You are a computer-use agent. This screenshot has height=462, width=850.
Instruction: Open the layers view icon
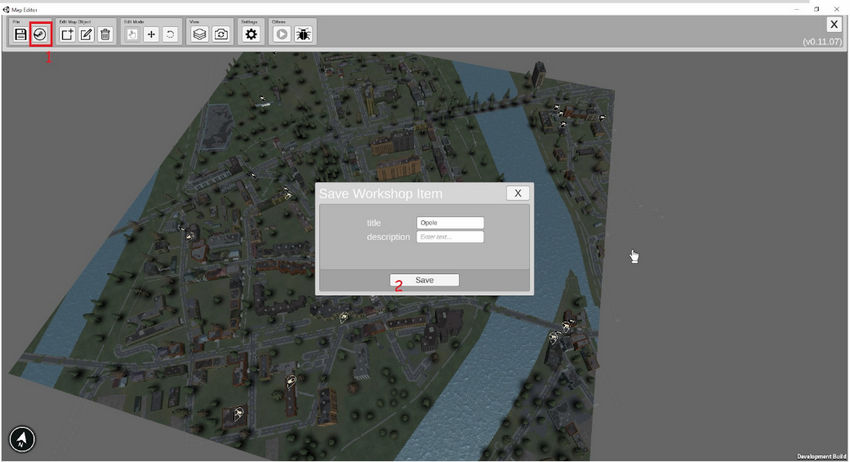click(200, 34)
